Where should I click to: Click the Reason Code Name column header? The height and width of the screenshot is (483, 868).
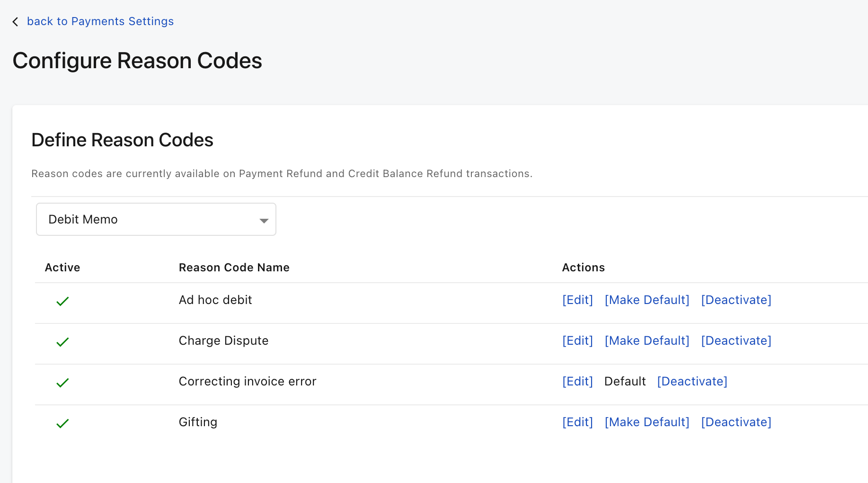coord(234,268)
